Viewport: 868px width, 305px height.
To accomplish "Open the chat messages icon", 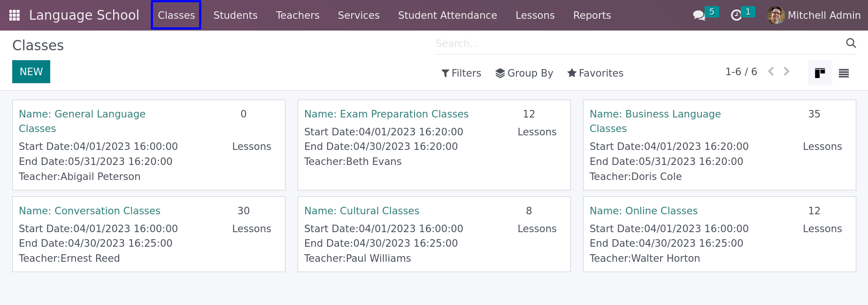I will (x=699, y=15).
